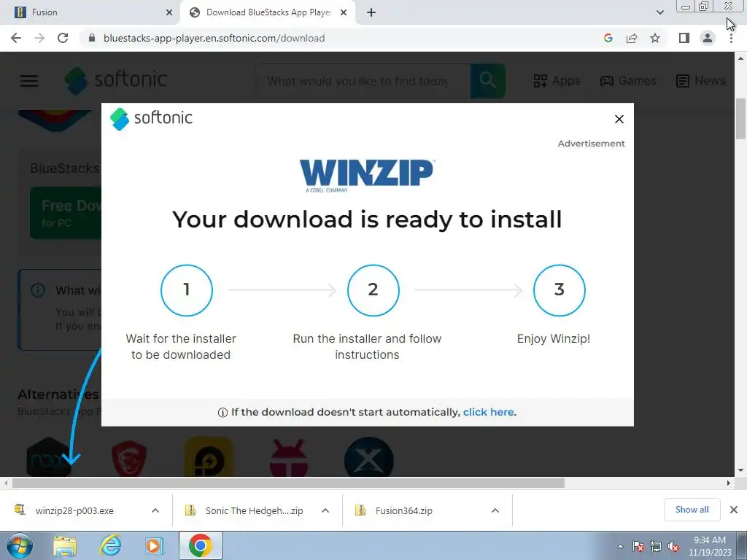Screen dimensions: 747x560
Task: Open a new browser tab
Action: (371, 12)
